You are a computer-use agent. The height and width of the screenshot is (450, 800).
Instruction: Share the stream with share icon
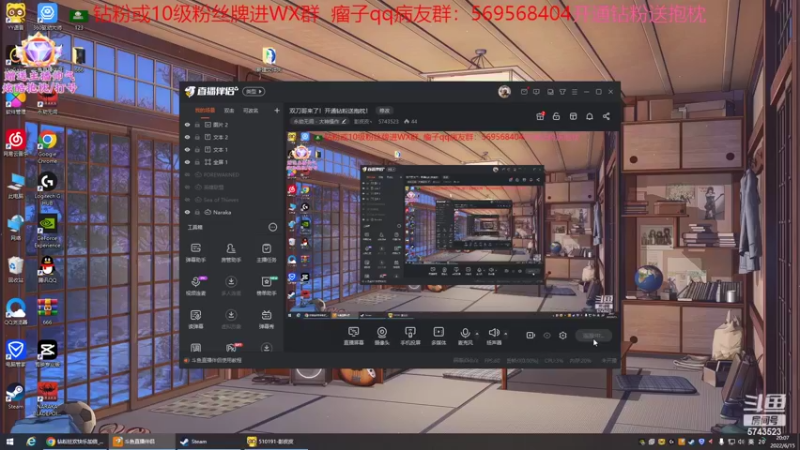pyautogui.click(x=606, y=116)
